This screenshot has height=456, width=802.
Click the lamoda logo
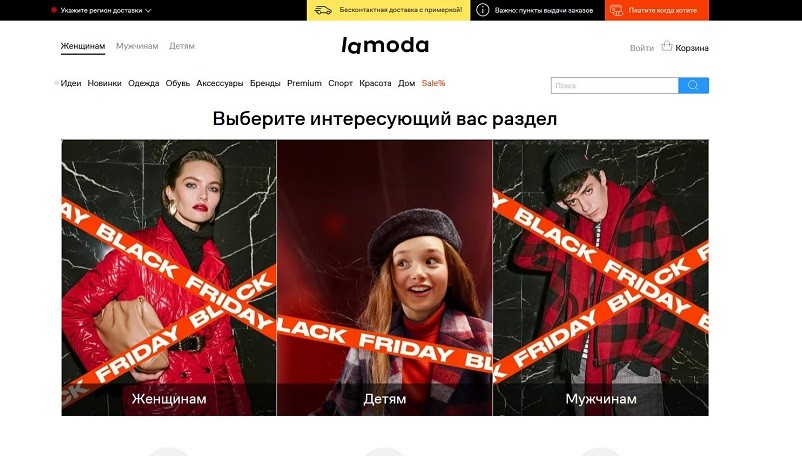[385, 45]
